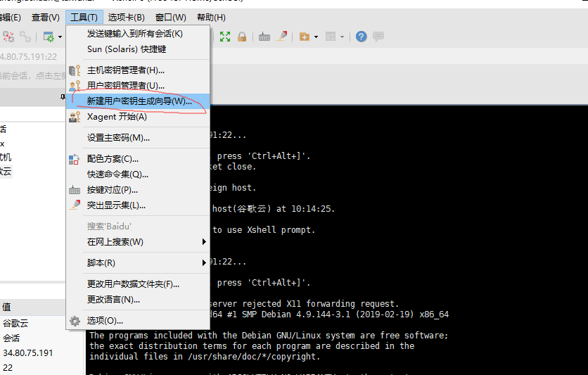Screen dimensions: 588x375
Task: Start Xagent via Xagent 开始(A)
Action: pos(117,117)
